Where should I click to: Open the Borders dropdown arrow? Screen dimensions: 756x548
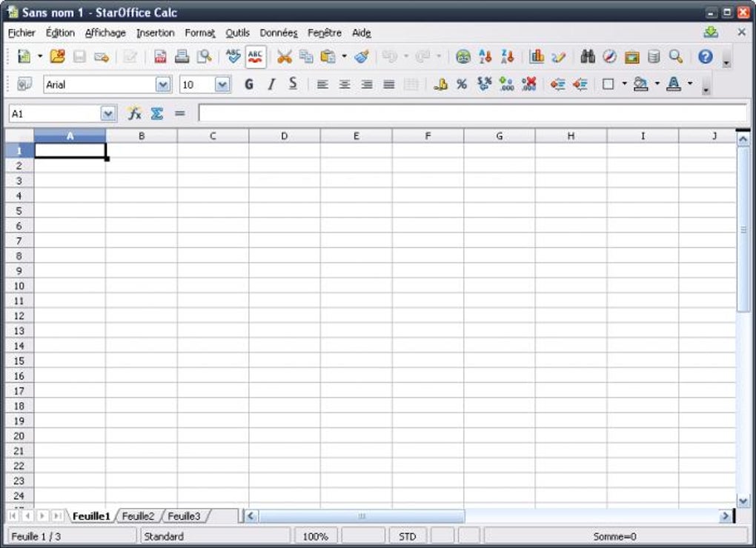(x=624, y=84)
